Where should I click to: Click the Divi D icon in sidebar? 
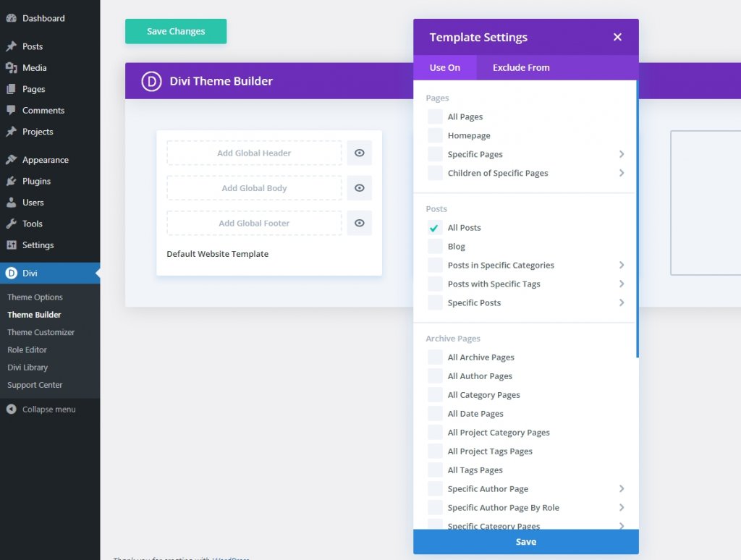(12, 273)
